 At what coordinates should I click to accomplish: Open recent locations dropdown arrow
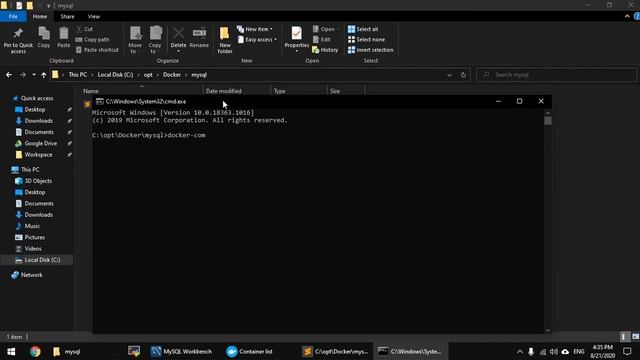(x=34, y=75)
